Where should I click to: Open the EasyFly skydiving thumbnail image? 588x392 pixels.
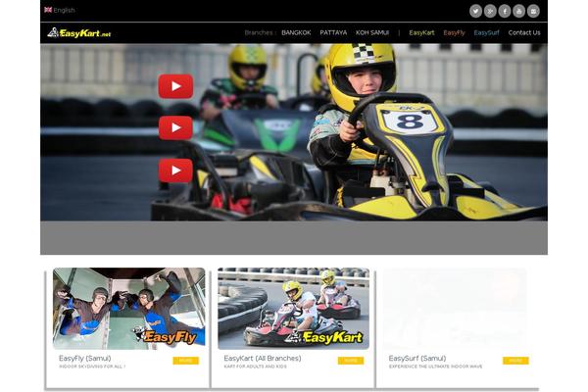tap(129, 309)
